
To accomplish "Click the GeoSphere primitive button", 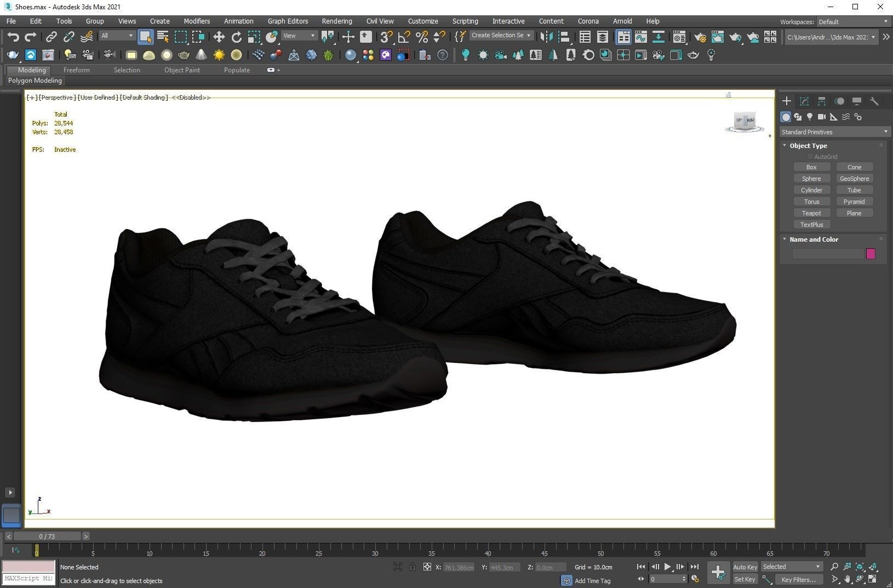I will (854, 179).
